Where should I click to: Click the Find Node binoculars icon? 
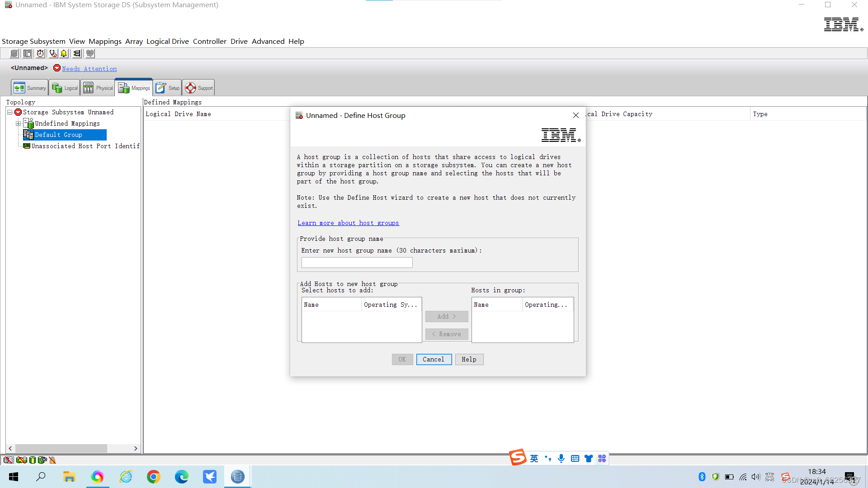pyautogui.click(x=76, y=53)
